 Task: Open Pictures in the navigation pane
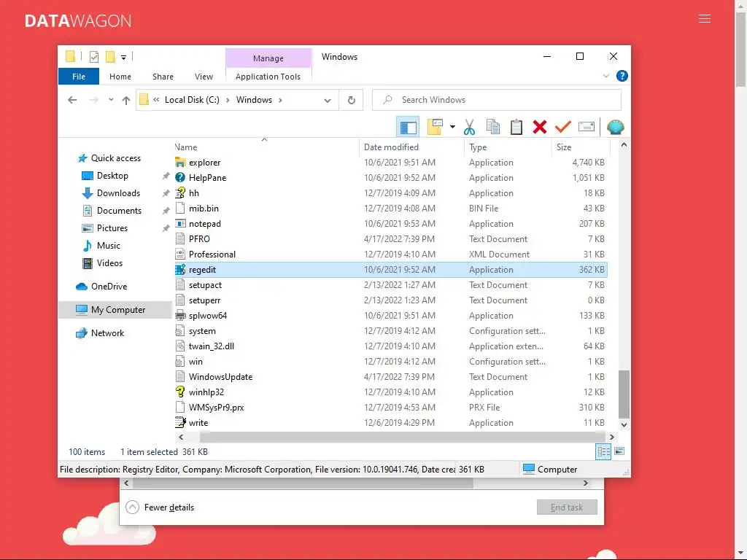coord(112,228)
